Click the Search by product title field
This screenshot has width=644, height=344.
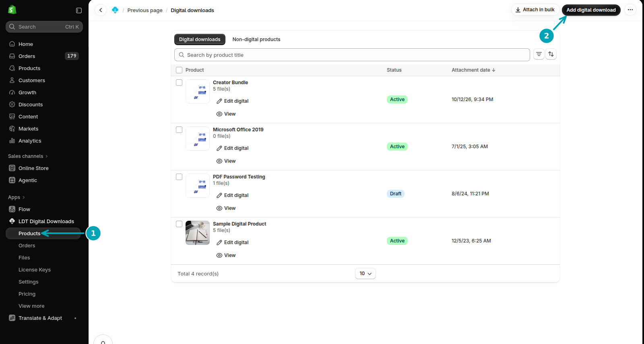coord(352,55)
